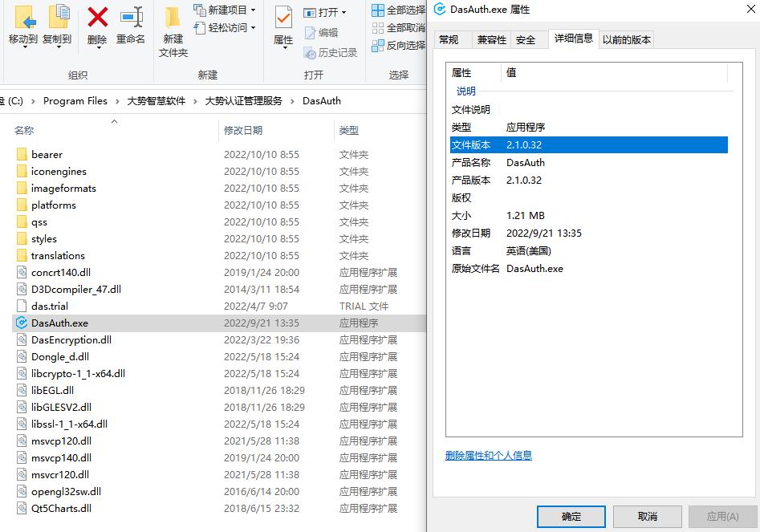Select the platforms folder icon

coord(22,205)
